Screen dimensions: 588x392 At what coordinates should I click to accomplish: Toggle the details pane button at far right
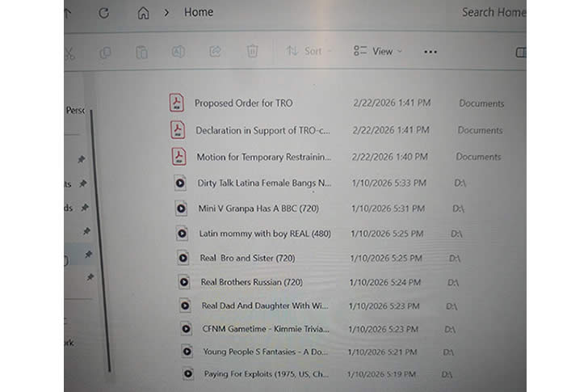pos(520,52)
